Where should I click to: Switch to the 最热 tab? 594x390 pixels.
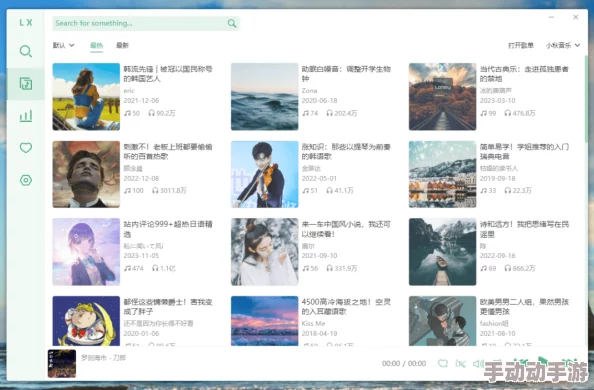(x=97, y=45)
